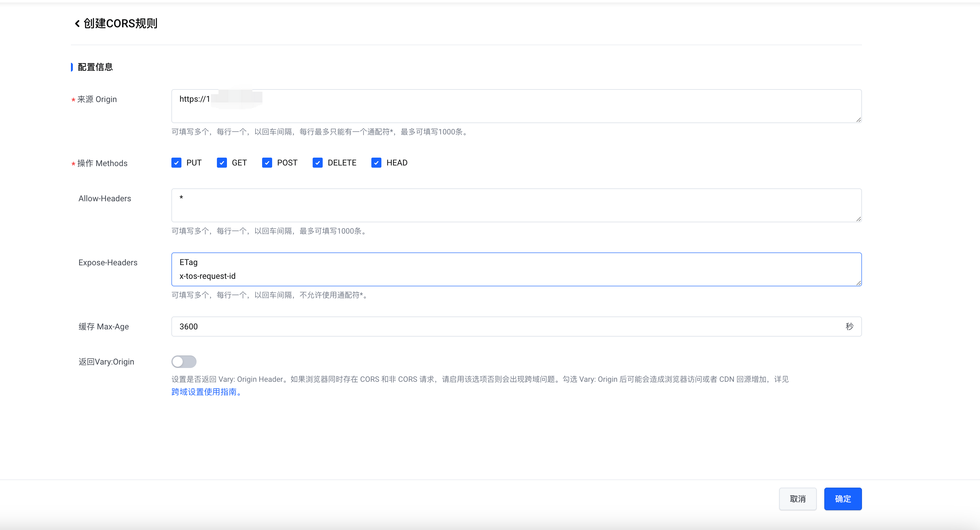Click the x-tos-request-id line in Expose-Headers
980x530 pixels.
[x=207, y=276]
